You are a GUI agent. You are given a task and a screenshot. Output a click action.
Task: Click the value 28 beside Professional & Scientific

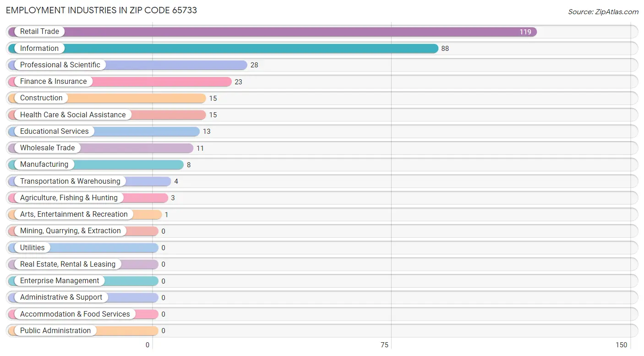pyautogui.click(x=254, y=65)
